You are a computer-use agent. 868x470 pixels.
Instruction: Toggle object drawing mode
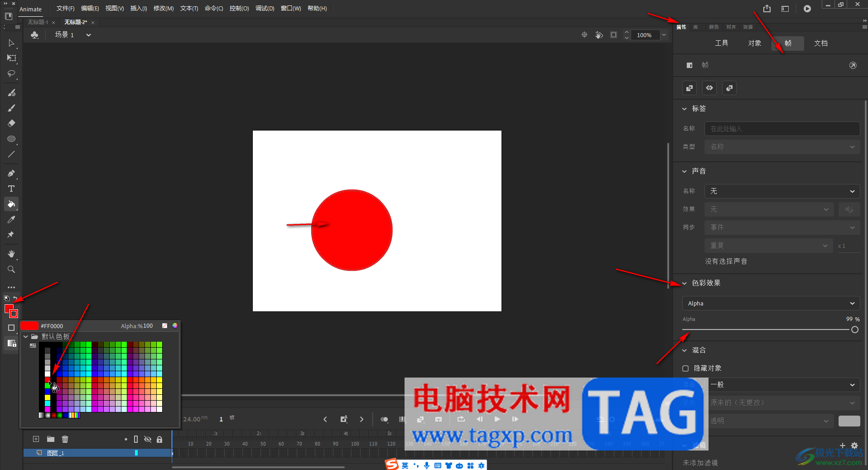click(11, 328)
